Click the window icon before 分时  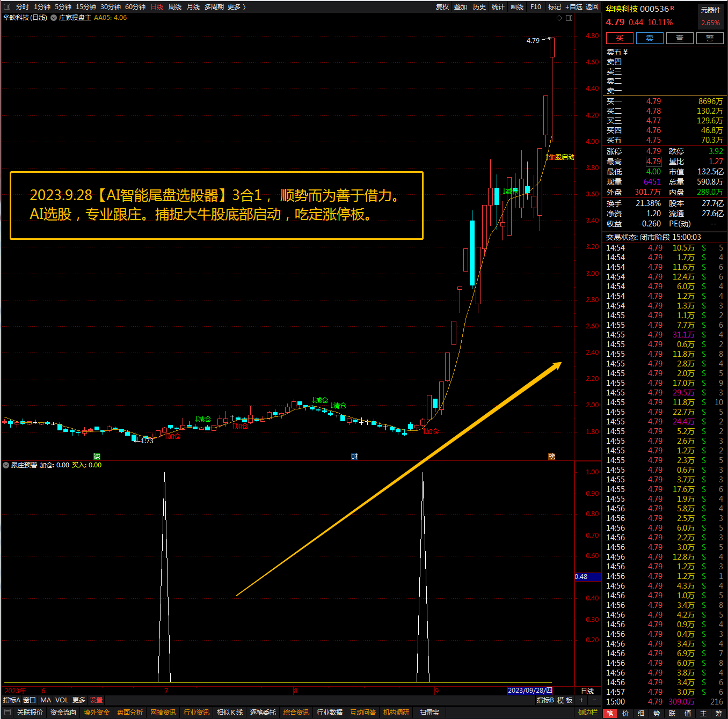coord(6,7)
